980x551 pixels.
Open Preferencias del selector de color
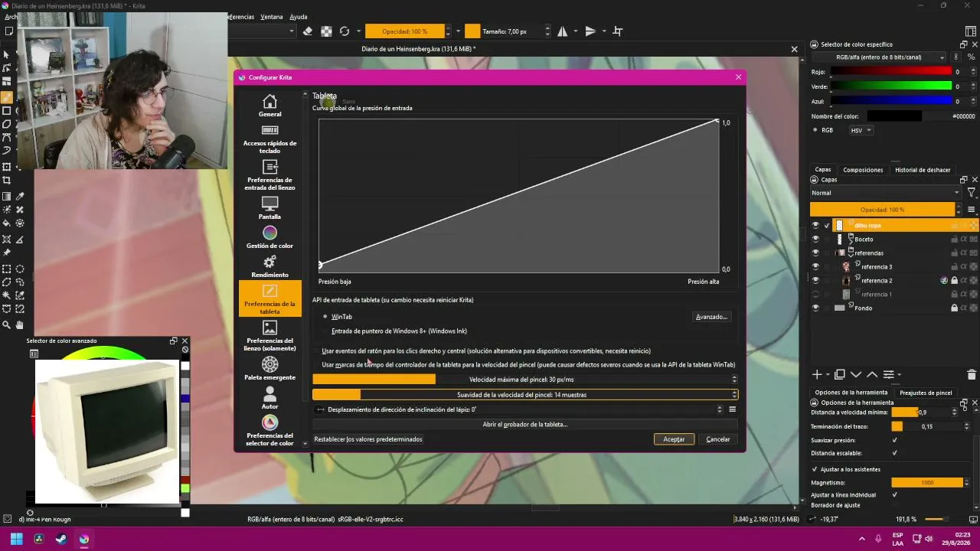tap(269, 431)
